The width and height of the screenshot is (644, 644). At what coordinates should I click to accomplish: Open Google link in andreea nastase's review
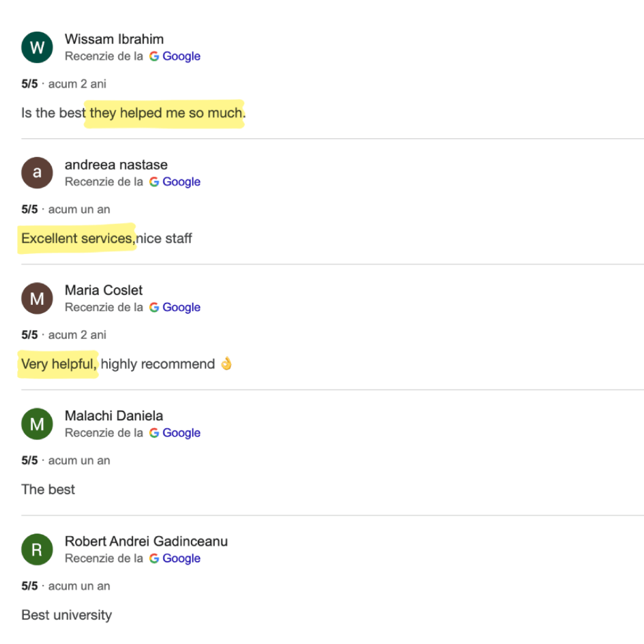(x=181, y=182)
